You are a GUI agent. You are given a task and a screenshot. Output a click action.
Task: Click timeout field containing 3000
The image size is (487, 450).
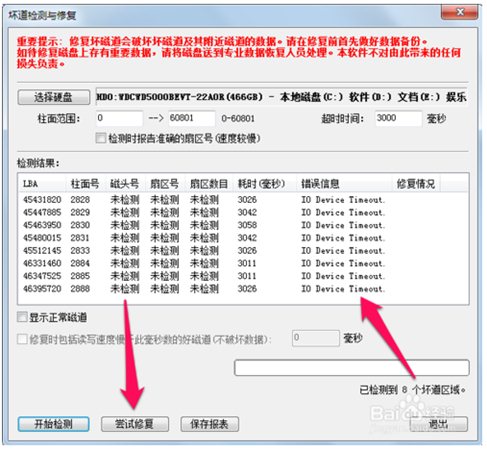pos(398,118)
